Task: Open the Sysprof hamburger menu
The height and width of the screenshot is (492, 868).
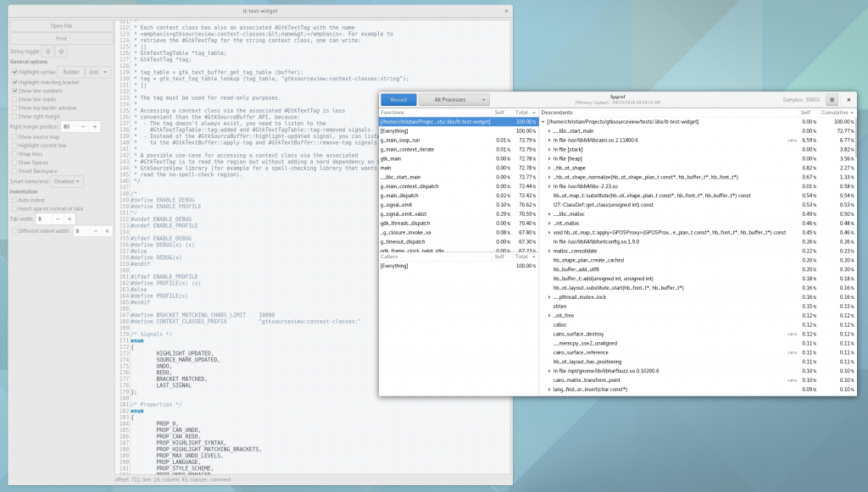Action: coord(832,100)
